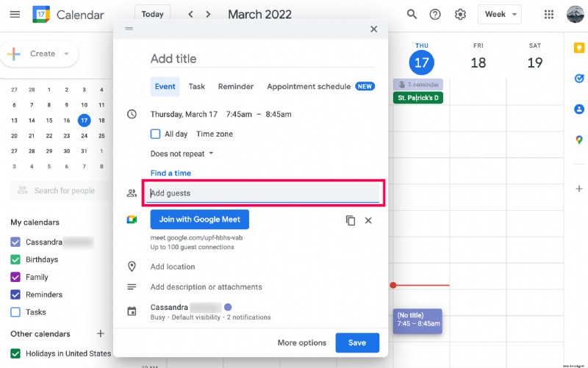Click Cassandra calendar color dot
Image resolution: width=588 pixels, height=368 pixels.
[x=228, y=307]
